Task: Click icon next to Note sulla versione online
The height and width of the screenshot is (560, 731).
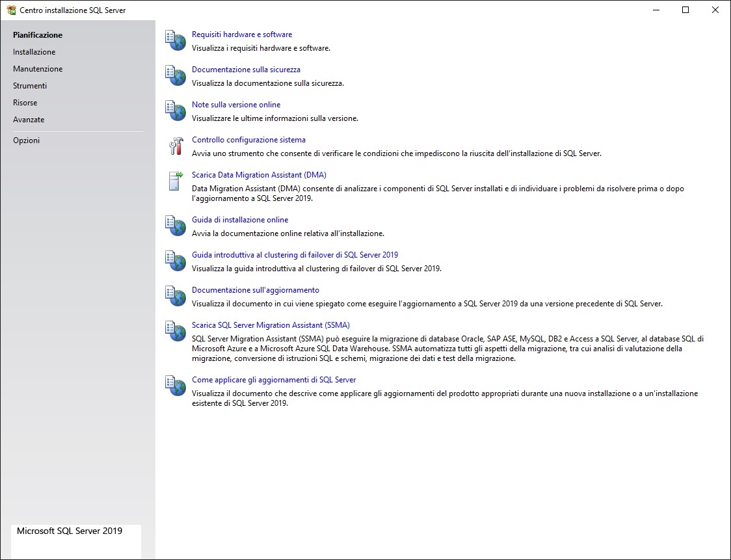Action: [176, 111]
